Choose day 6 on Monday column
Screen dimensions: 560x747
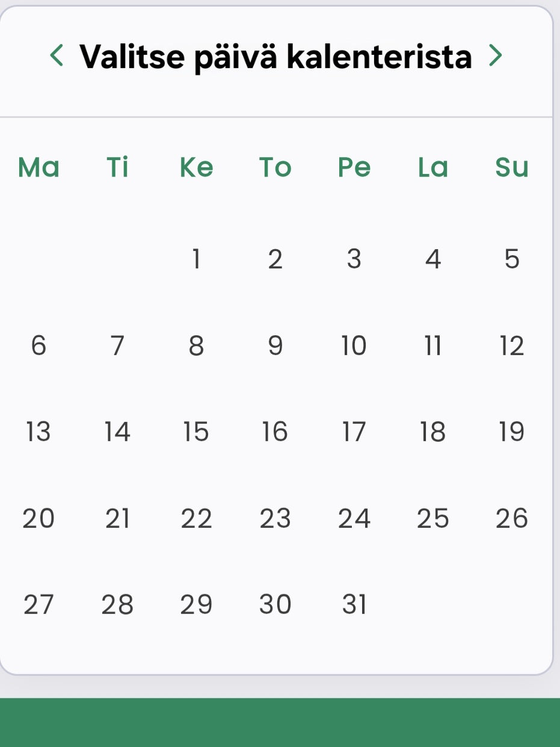click(38, 346)
